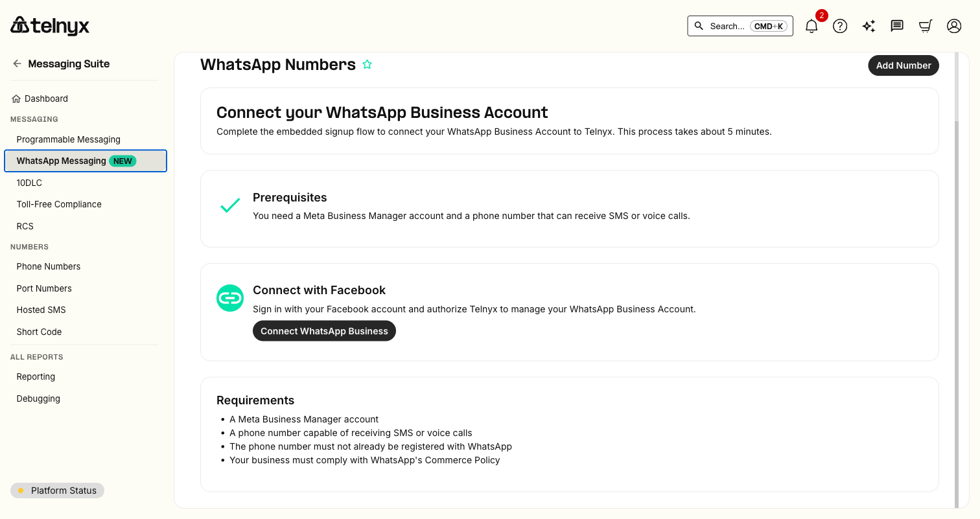Select WhatsApp Messaging in the sidebar

tap(86, 161)
